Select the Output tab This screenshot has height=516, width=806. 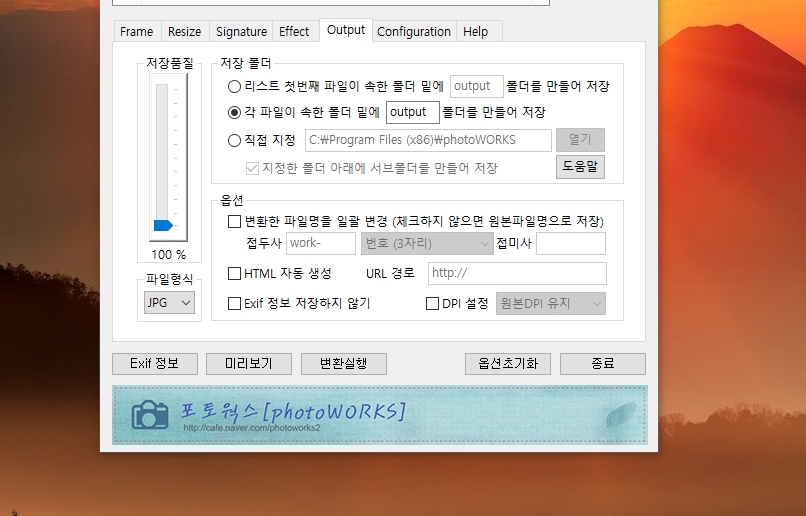point(346,30)
